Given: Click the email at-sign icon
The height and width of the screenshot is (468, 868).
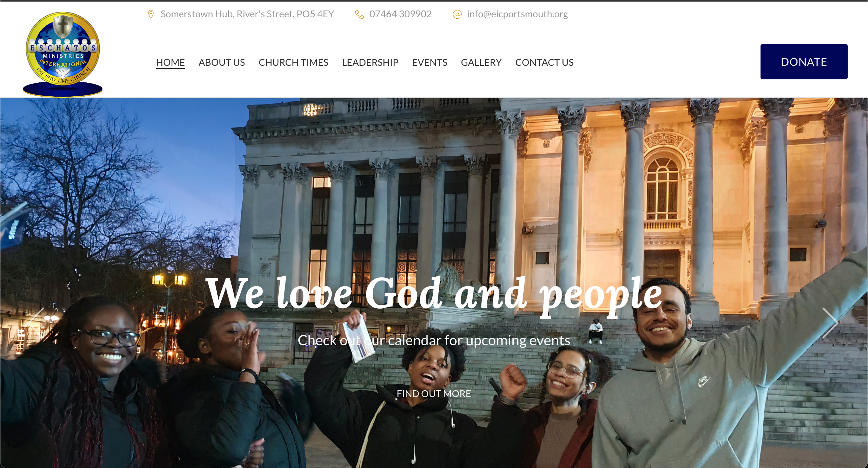Looking at the screenshot, I should (x=457, y=14).
